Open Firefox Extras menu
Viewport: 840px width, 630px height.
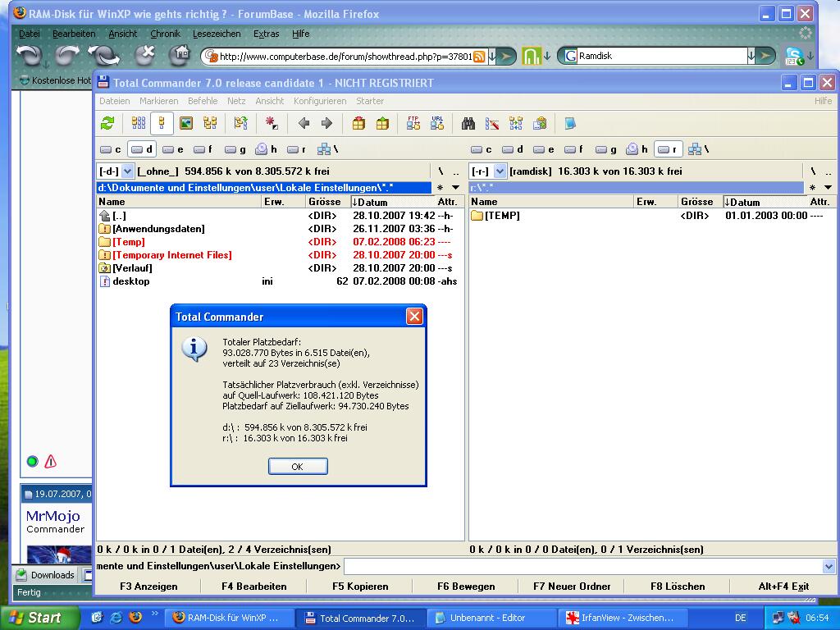pos(267,34)
